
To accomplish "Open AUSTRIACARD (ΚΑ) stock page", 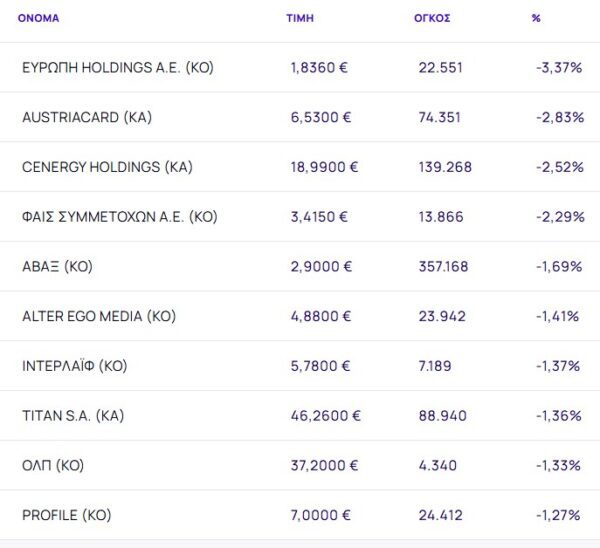I will (87, 117).
